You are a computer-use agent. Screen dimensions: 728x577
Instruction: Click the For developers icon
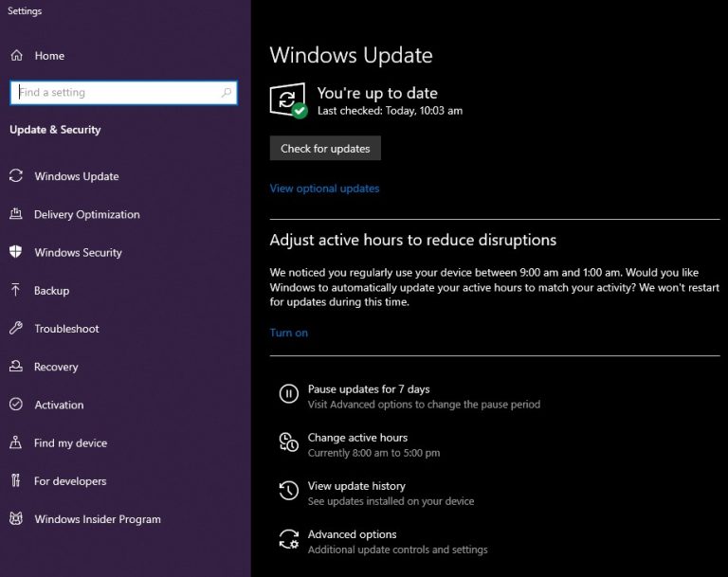tap(16, 481)
